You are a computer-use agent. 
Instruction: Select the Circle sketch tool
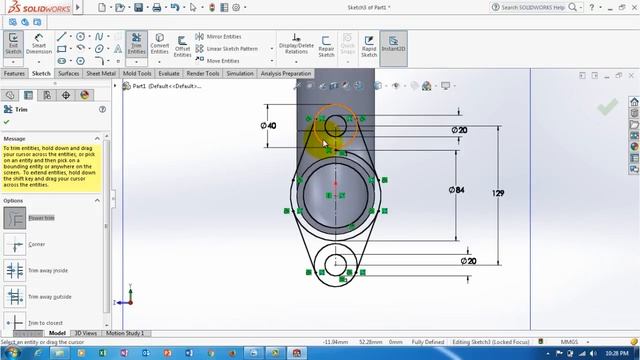pyautogui.click(x=80, y=37)
